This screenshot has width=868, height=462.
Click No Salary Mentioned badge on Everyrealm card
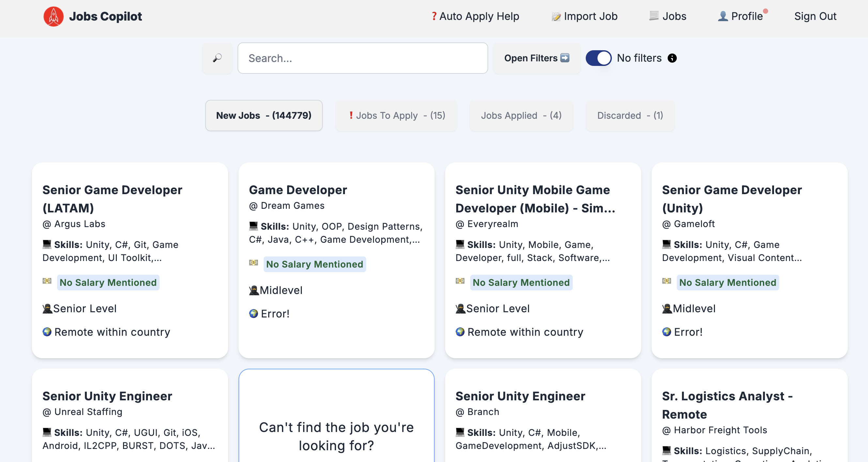click(x=521, y=283)
